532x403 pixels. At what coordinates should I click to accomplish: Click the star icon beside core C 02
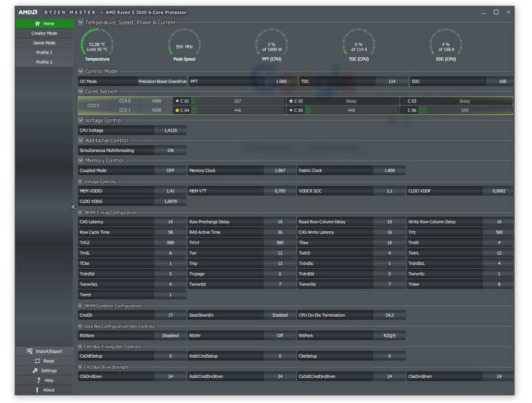pos(291,101)
